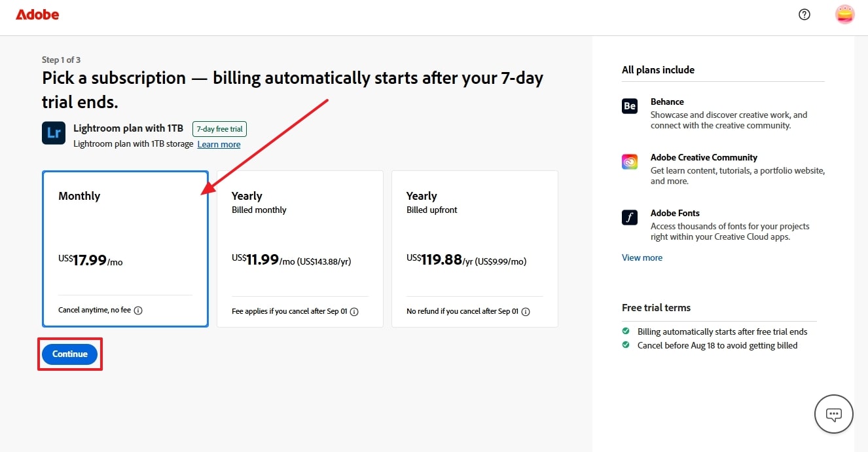Open the chat support bubble
This screenshot has width=868, height=452.
[x=833, y=413]
